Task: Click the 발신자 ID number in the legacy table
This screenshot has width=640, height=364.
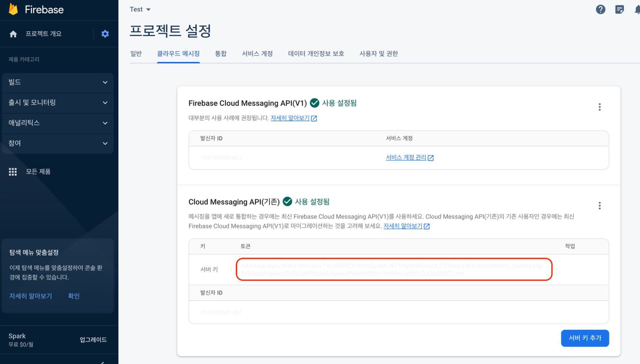Action: 221,312
